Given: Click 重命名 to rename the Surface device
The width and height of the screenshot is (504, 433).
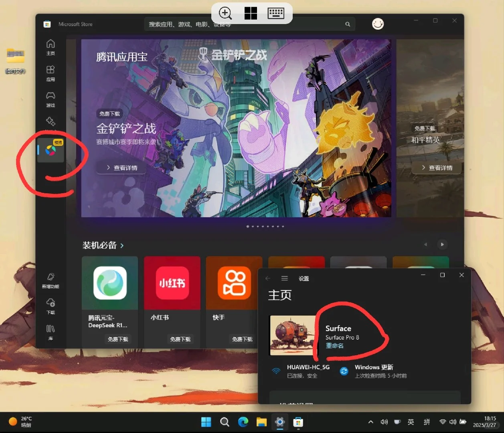Looking at the screenshot, I should [x=334, y=345].
